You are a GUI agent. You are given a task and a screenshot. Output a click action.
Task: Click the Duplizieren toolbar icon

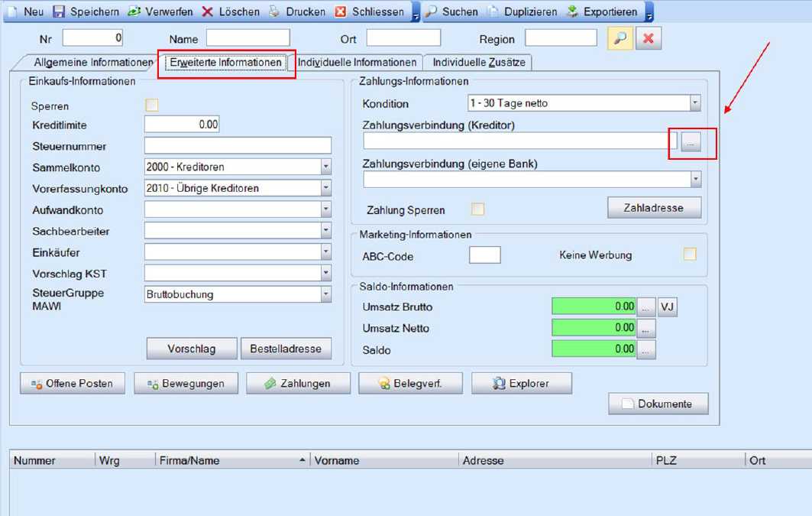click(x=493, y=12)
